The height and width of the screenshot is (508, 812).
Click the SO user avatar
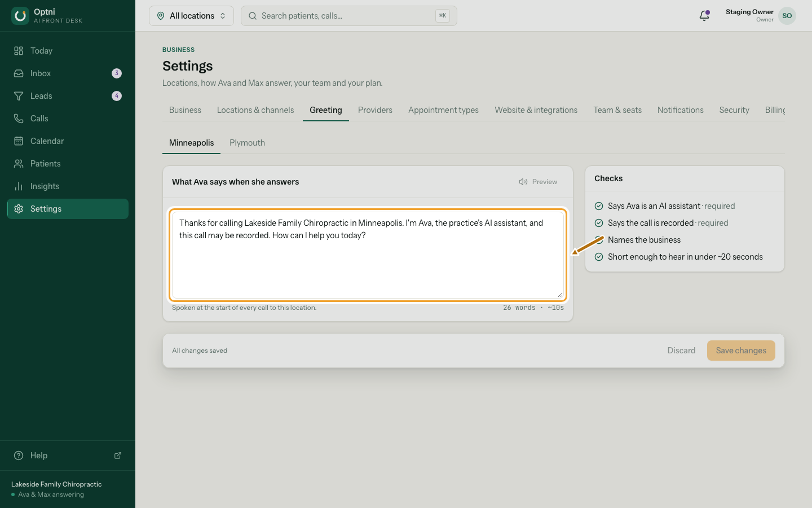787,16
